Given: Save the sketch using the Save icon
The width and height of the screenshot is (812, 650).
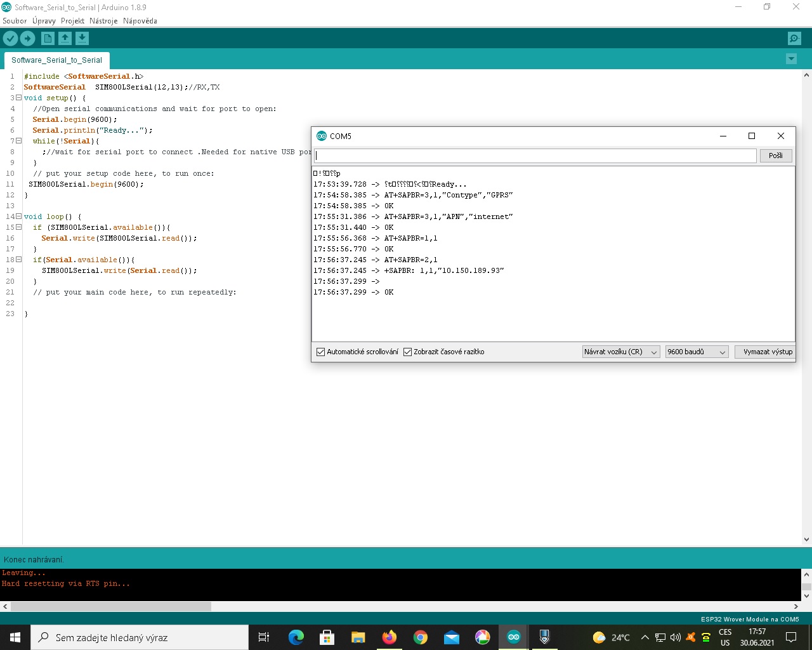Looking at the screenshot, I should point(82,39).
